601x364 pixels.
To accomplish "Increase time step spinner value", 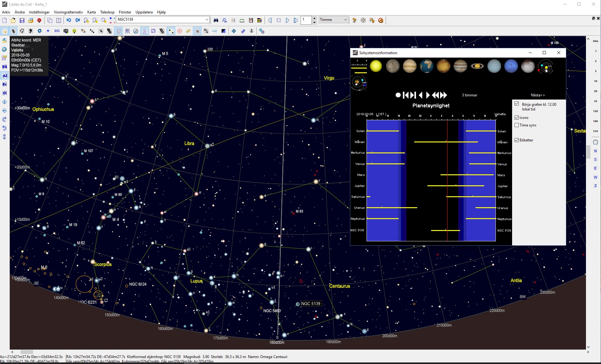I will point(314,18).
